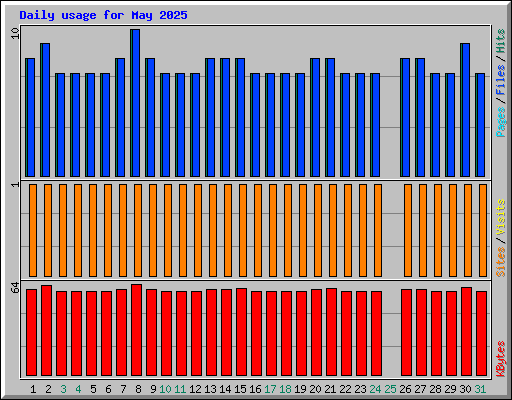
Task: Click day label "15" on the x-axis
Action: tap(240, 389)
